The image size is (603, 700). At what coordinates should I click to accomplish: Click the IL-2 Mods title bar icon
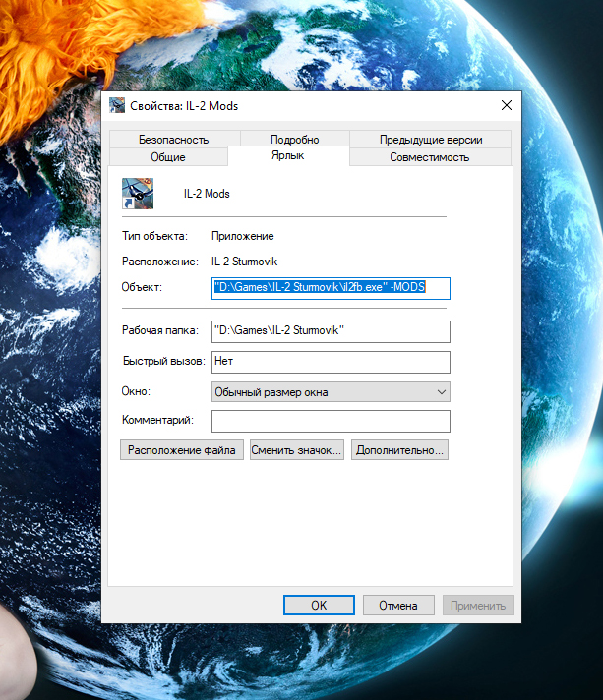117,105
